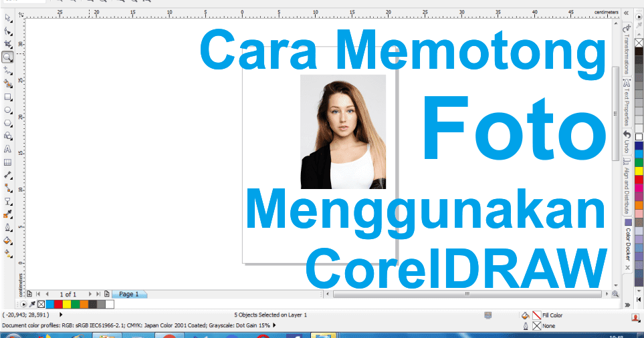Pick yellow swatch in document palette
644x338 pixels.
(x=67, y=305)
